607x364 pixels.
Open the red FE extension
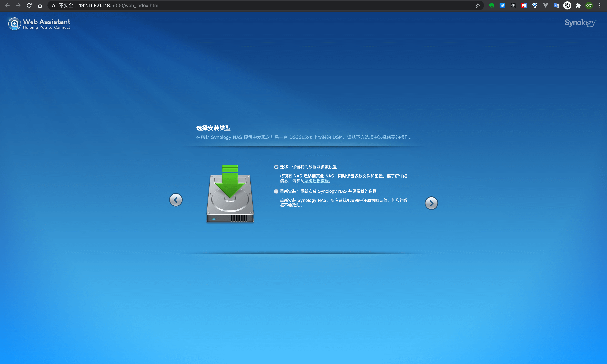click(524, 5)
